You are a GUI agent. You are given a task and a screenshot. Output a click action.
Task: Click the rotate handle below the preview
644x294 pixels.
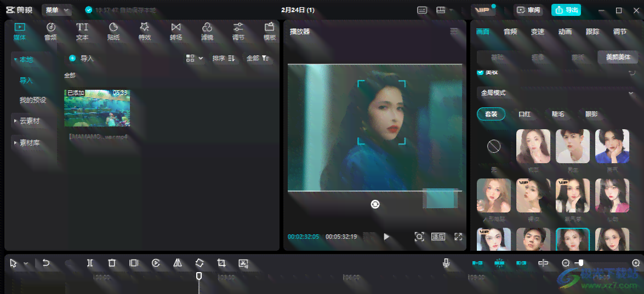375,204
